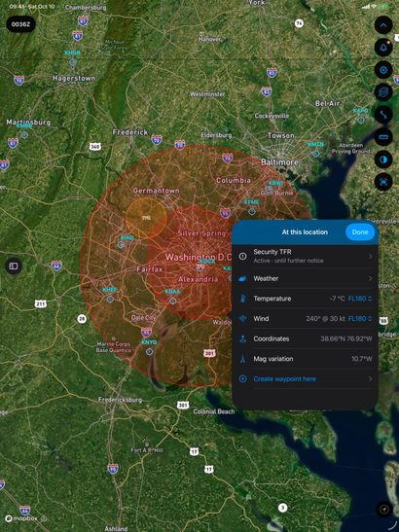Select the KHGR airport marker near Hagerstown
This screenshot has width=399, height=532.
72,62
